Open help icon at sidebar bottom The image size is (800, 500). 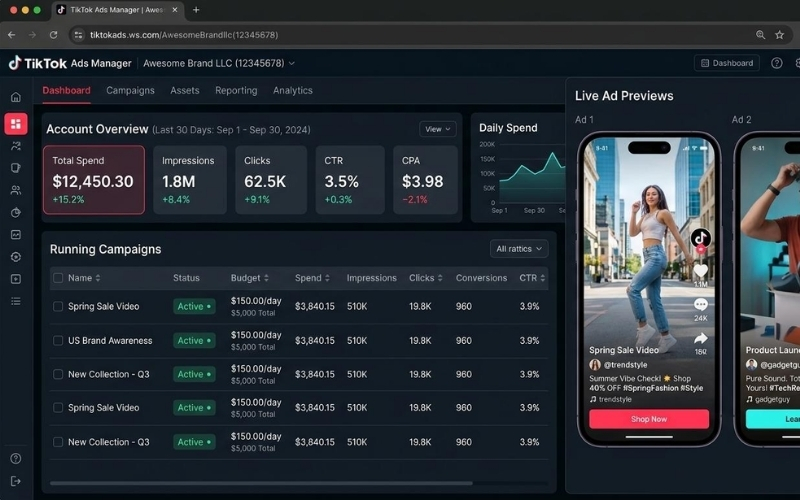pyautogui.click(x=16, y=458)
